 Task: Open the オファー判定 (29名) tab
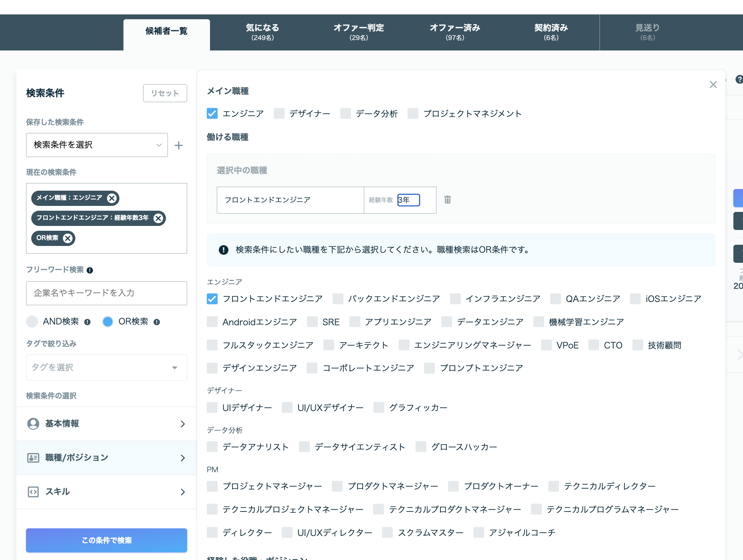[x=359, y=32]
